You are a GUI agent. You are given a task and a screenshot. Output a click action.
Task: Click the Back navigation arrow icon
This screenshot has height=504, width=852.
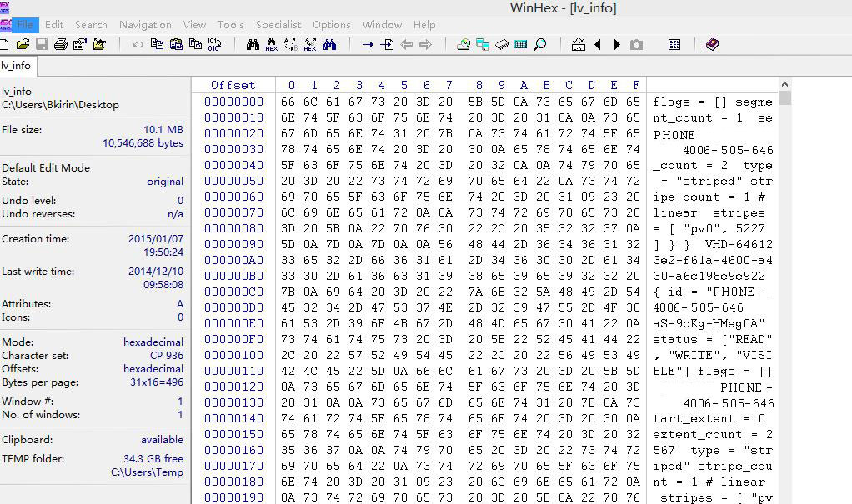pos(407,44)
